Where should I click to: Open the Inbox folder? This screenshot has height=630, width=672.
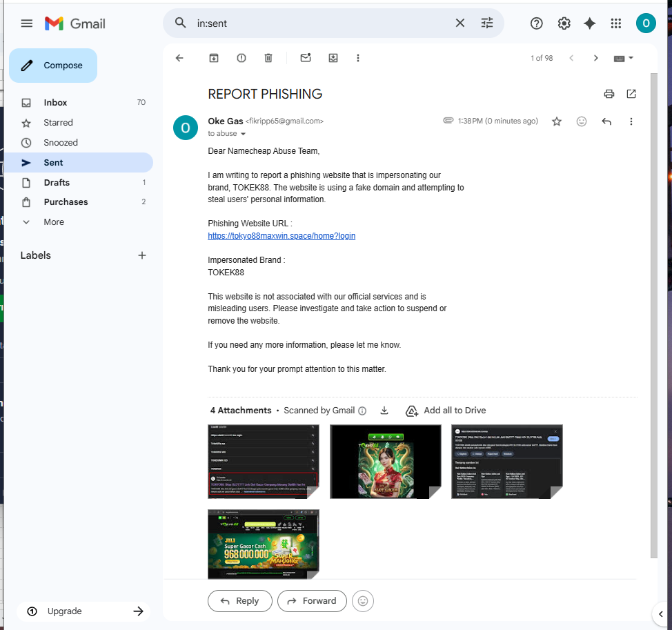pyautogui.click(x=79, y=102)
